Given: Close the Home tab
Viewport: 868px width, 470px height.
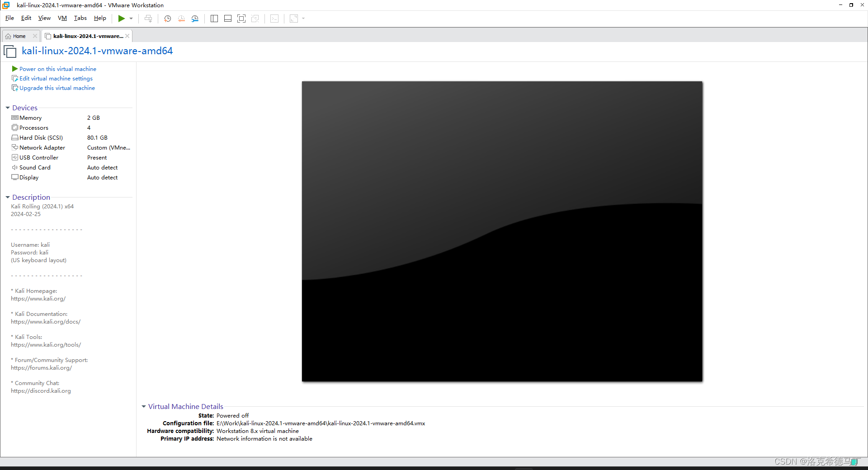Looking at the screenshot, I should (x=35, y=36).
